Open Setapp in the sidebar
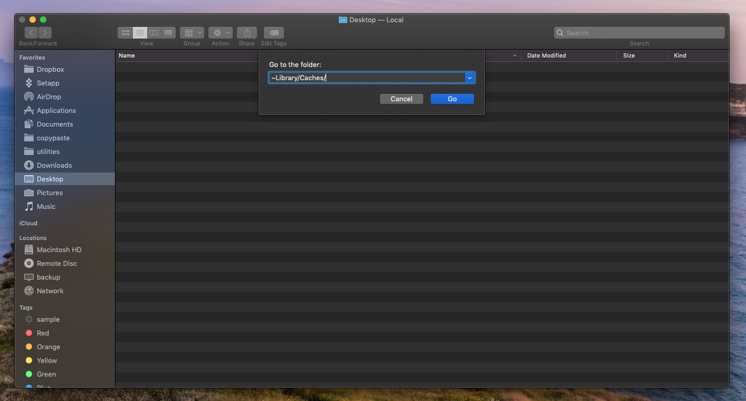The image size is (746, 401). click(65, 83)
